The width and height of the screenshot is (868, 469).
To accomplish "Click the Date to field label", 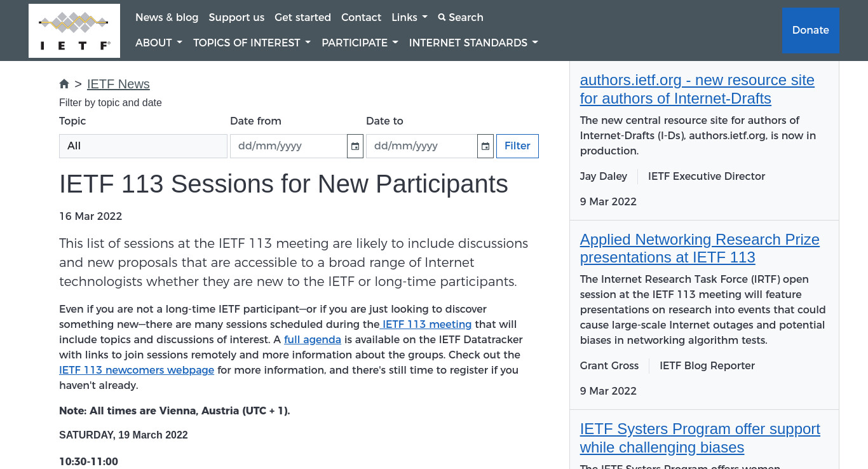I will [384, 121].
